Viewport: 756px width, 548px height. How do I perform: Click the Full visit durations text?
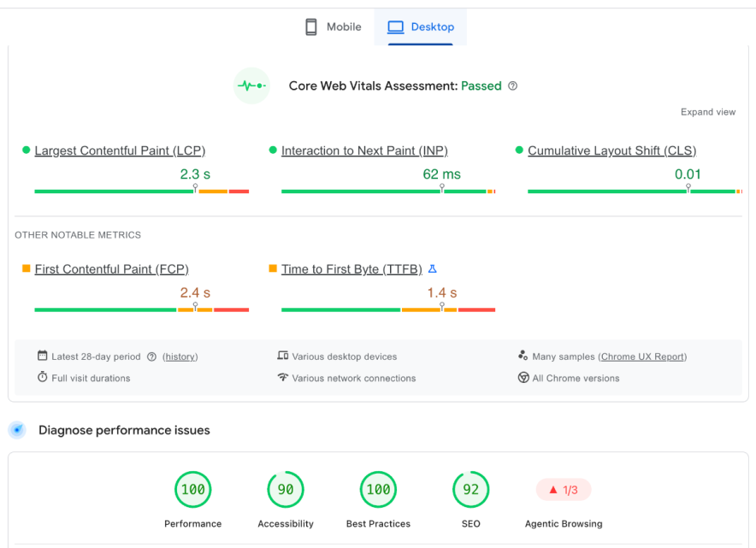point(91,379)
